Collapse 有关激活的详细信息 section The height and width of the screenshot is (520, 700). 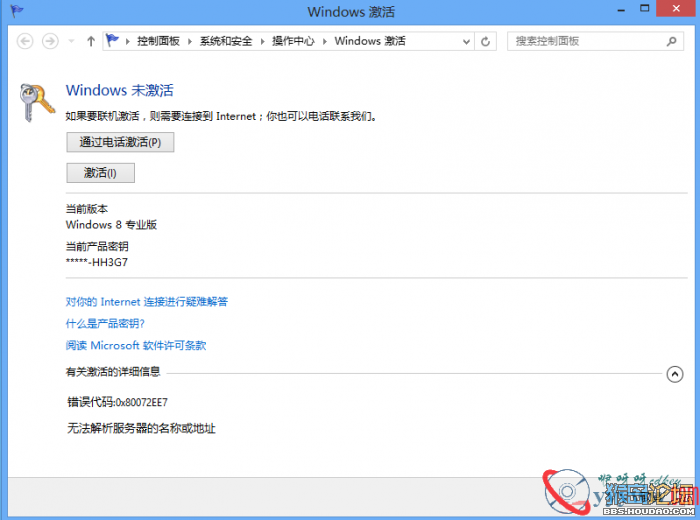[x=675, y=374]
